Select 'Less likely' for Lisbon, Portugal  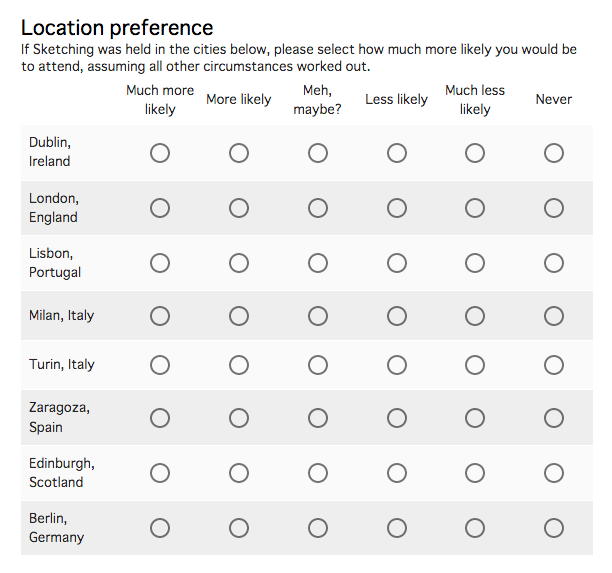[397, 263]
